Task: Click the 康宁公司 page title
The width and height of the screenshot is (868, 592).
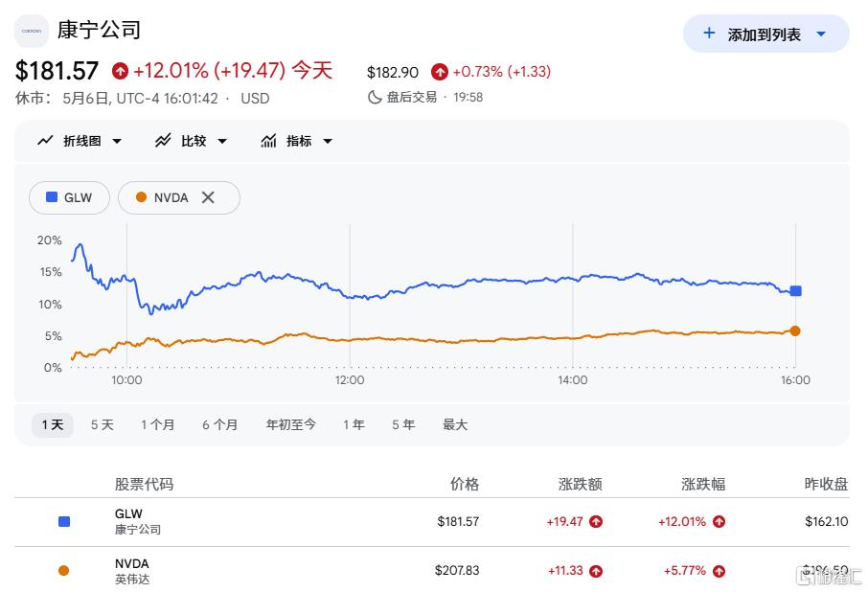Action: (x=99, y=30)
